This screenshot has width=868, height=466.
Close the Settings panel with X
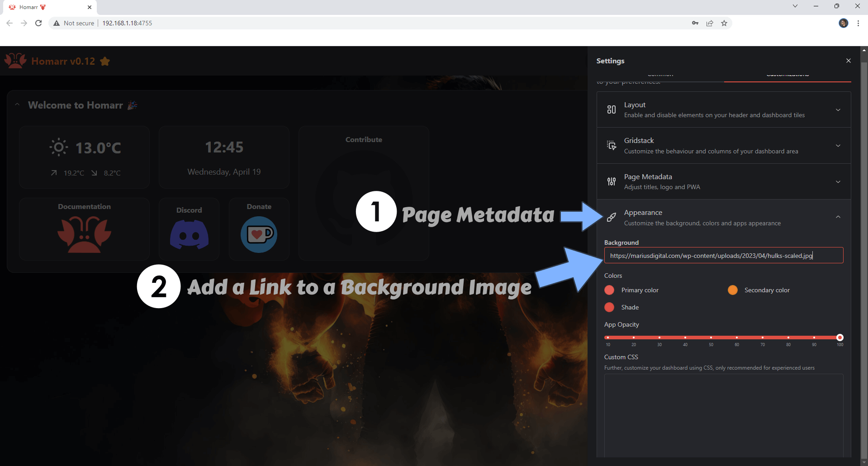click(x=848, y=61)
